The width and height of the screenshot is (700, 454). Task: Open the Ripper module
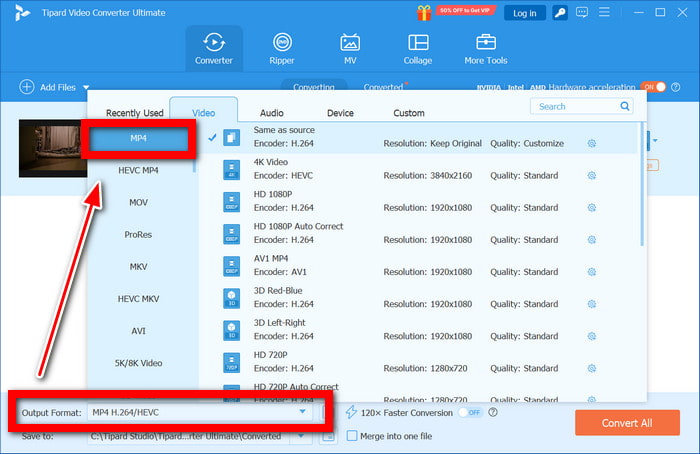[x=282, y=49]
